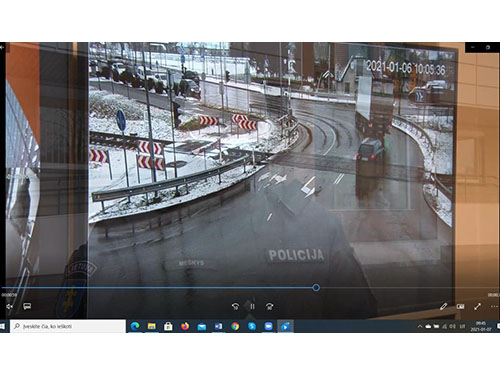Open Microsoft Edge from the taskbar
500x375 pixels.
(x=135, y=326)
